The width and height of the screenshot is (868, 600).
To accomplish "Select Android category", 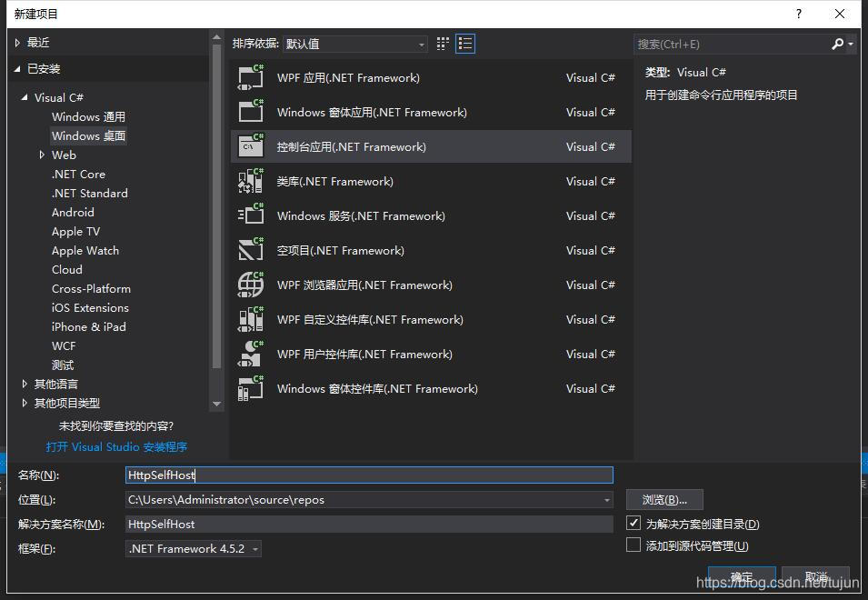I will 73,212.
